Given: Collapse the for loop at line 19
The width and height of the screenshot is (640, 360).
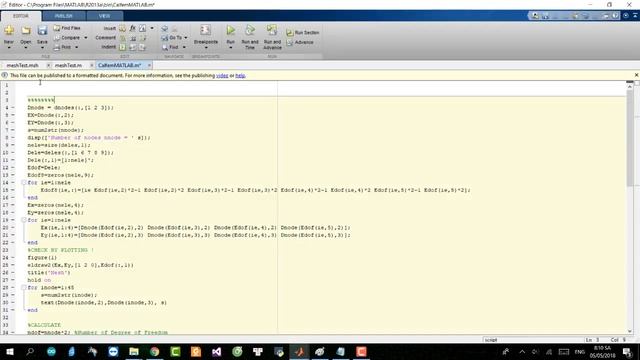Looking at the screenshot, I should (x=24, y=220).
